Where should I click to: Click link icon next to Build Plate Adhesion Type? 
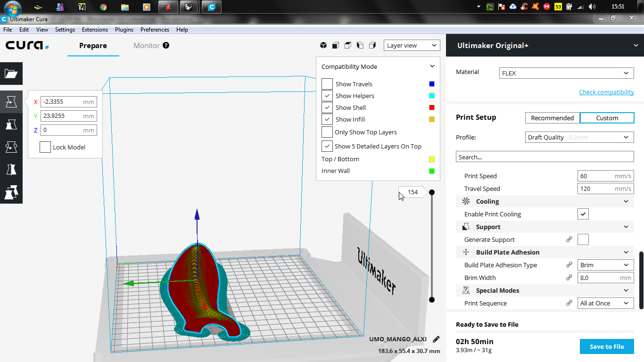click(569, 265)
